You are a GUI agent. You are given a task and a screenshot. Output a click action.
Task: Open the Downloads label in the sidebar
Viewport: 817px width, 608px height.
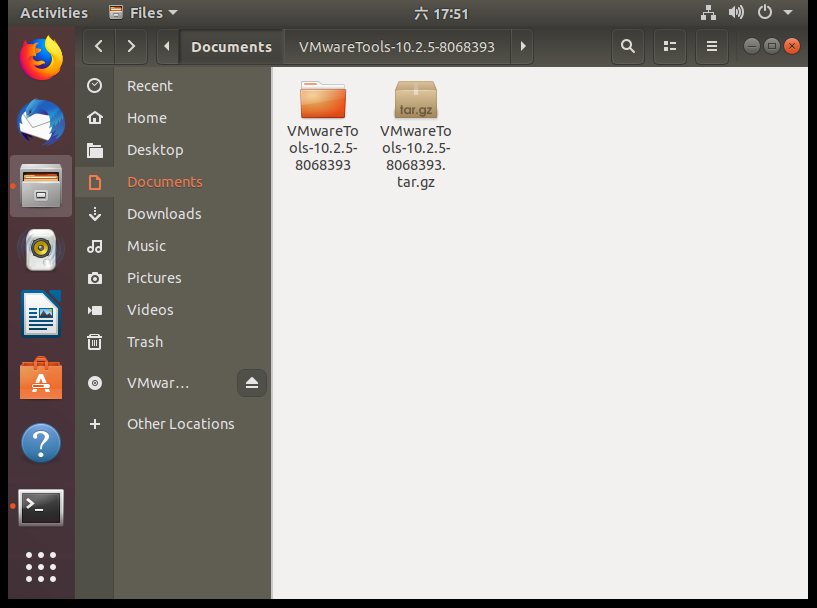point(164,214)
